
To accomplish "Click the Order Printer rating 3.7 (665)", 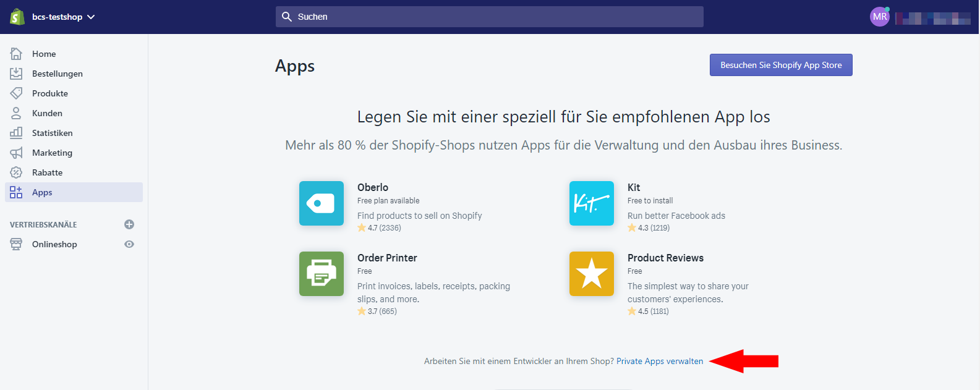I will pyautogui.click(x=377, y=312).
